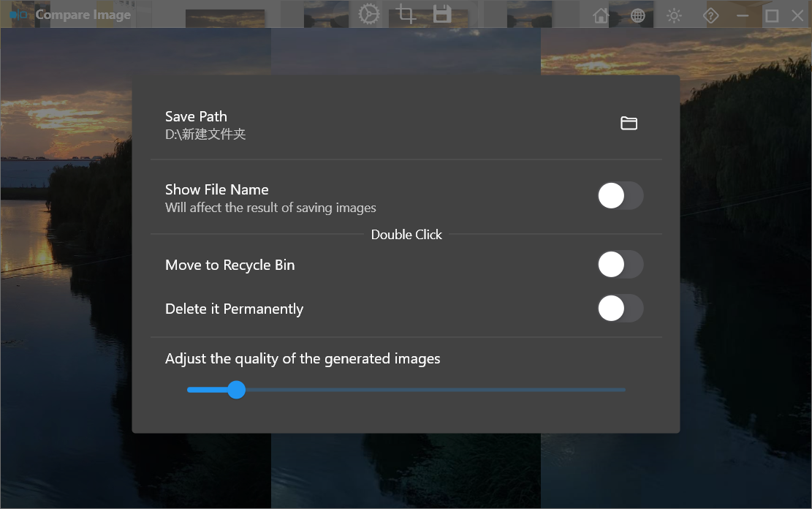This screenshot has width=812, height=509.
Task: Maximize the Compare Image window
Action: (772, 15)
